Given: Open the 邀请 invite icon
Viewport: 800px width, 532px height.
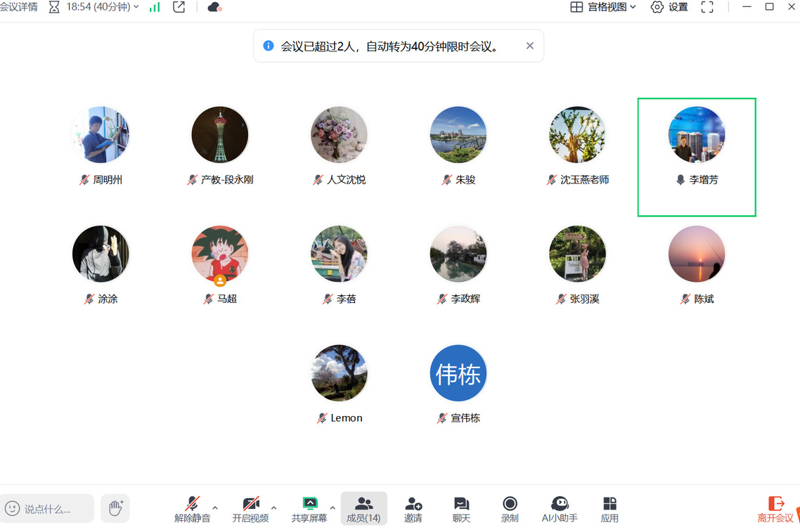Looking at the screenshot, I should [x=413, y=510].
